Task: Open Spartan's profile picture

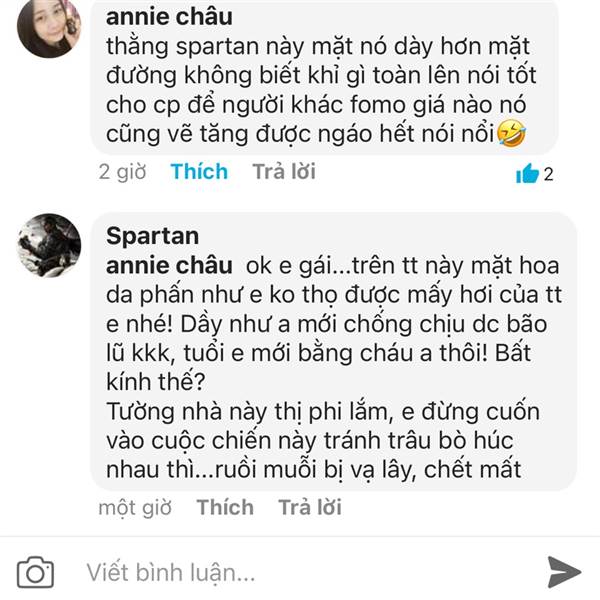Action: 49,245
